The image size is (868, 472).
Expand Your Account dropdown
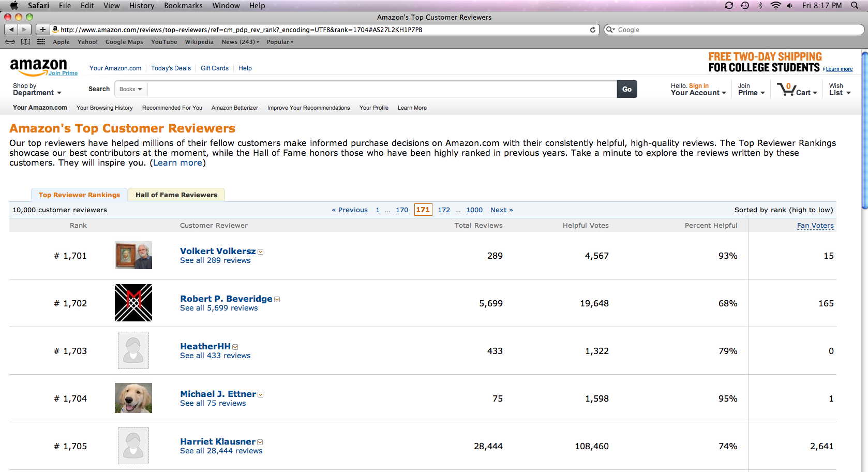698,93
